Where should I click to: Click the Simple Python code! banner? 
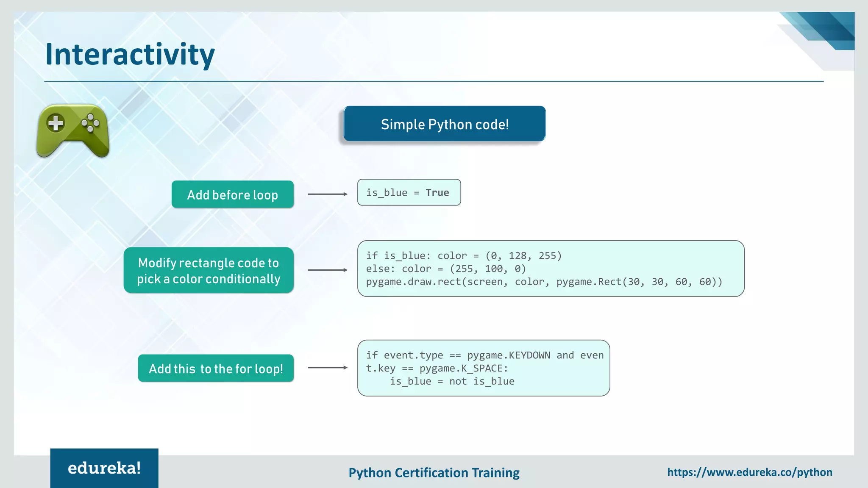pos(444,124)
